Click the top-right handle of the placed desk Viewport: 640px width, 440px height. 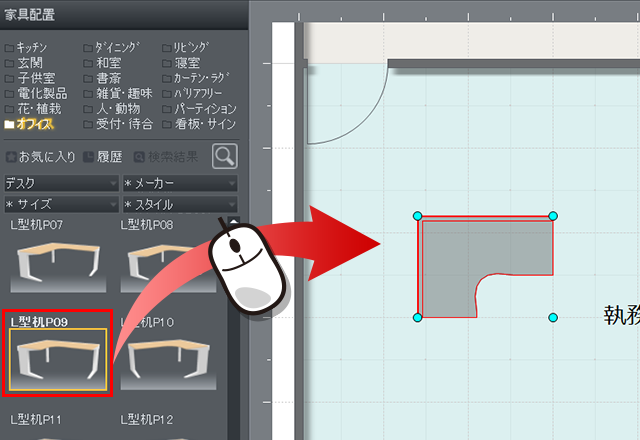click(x=553, y=216)
